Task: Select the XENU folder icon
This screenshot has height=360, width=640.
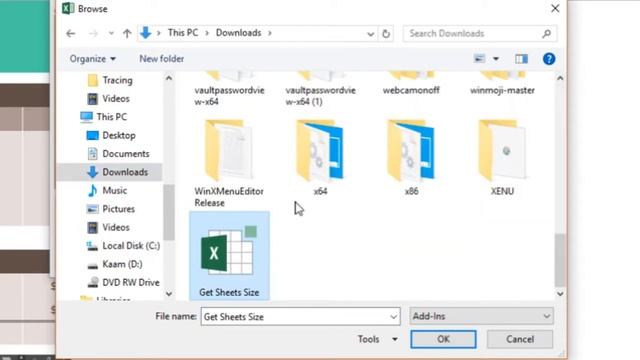Action: [502, 151]
